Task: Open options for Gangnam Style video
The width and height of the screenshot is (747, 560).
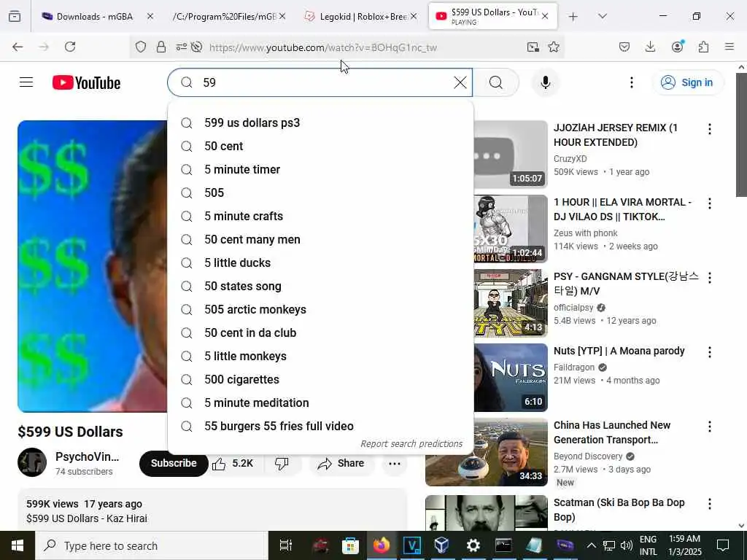Action: [709, 278]
